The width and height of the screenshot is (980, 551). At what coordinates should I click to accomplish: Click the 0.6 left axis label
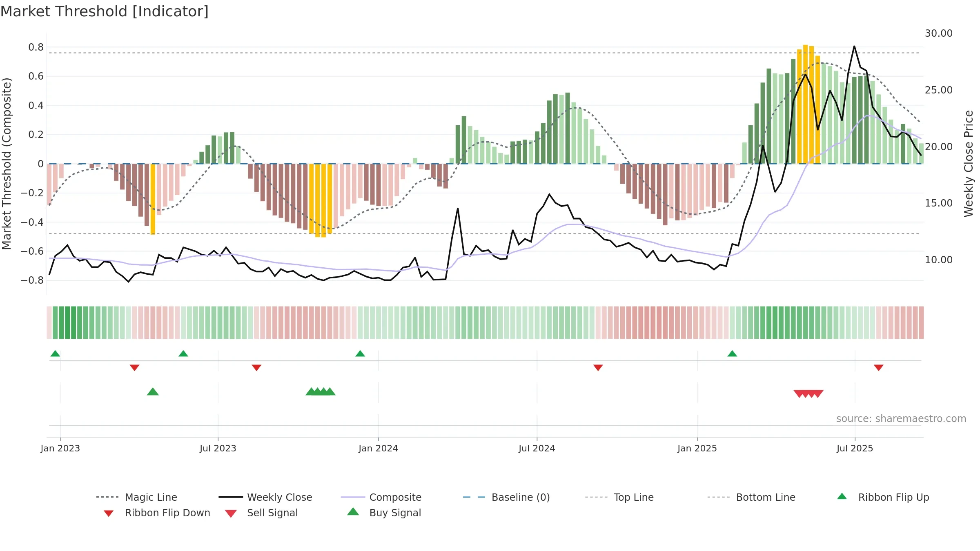[x=36, y=76]
